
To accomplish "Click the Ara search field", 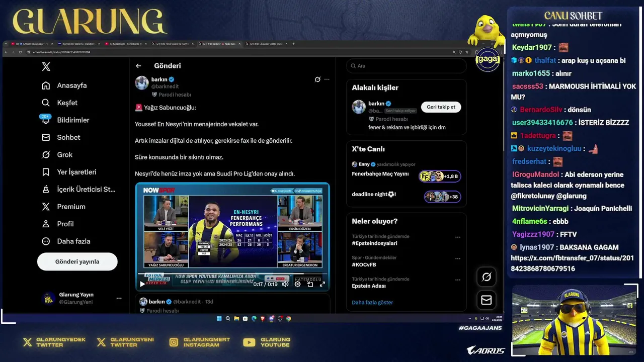I will coord(407,66).
